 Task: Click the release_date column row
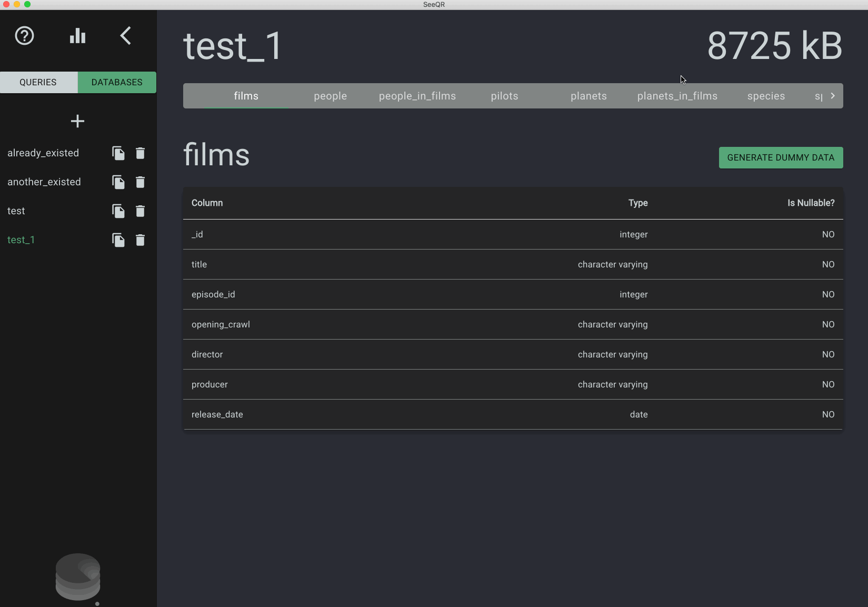click(513, 414)
